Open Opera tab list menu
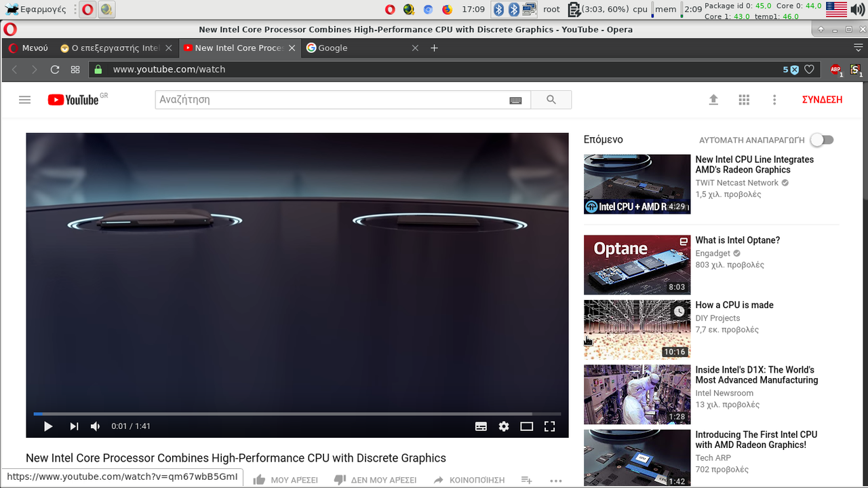868x488 pixels. pos(858,48)
